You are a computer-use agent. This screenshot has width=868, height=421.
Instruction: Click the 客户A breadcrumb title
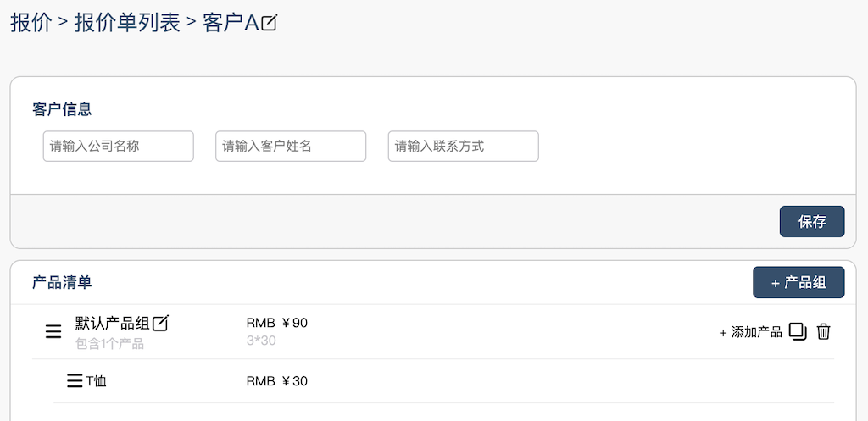click(230, 23)
